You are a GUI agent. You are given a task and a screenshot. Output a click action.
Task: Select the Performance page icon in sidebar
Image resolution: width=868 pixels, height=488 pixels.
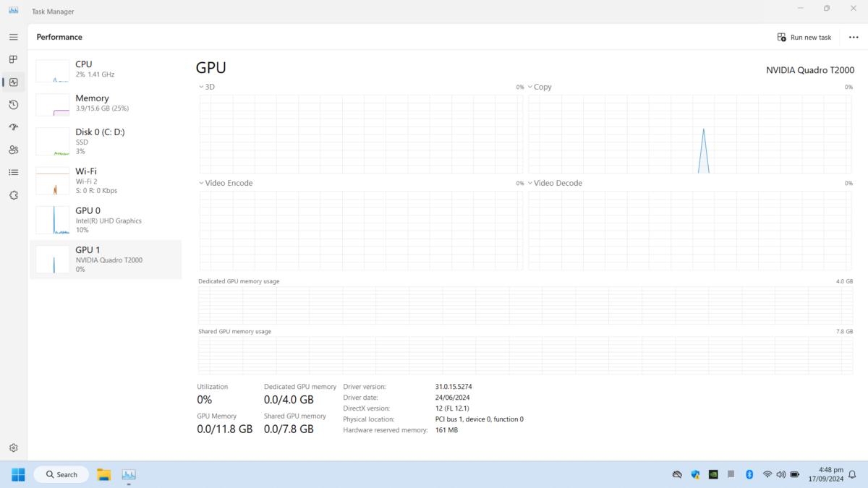click(13, 82)
